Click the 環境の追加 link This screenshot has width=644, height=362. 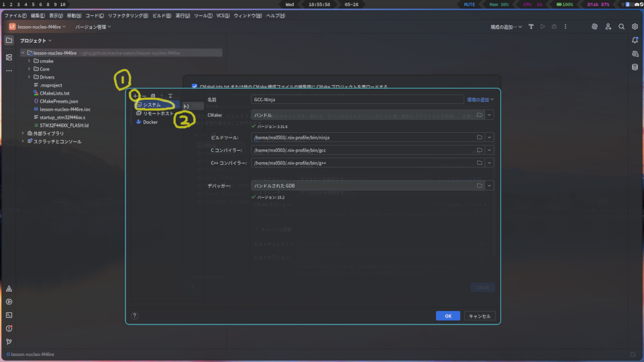(x=480, y=99)
